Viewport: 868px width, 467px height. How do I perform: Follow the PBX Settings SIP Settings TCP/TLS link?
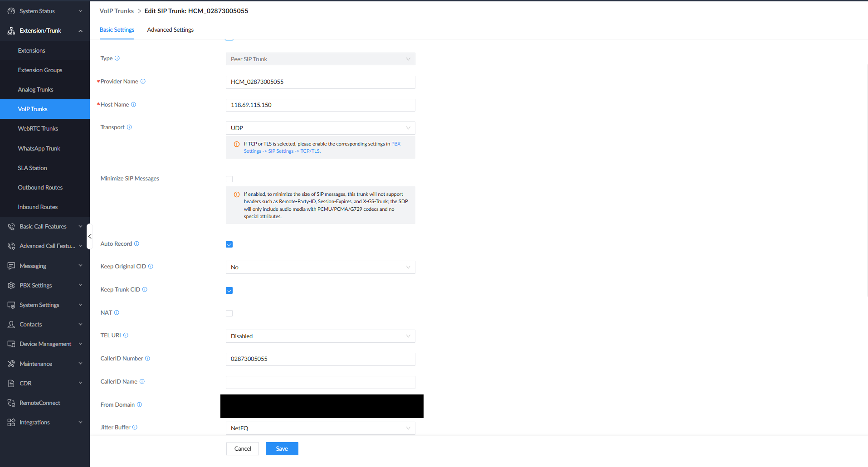pyautogui.click(x=282, y=151)
